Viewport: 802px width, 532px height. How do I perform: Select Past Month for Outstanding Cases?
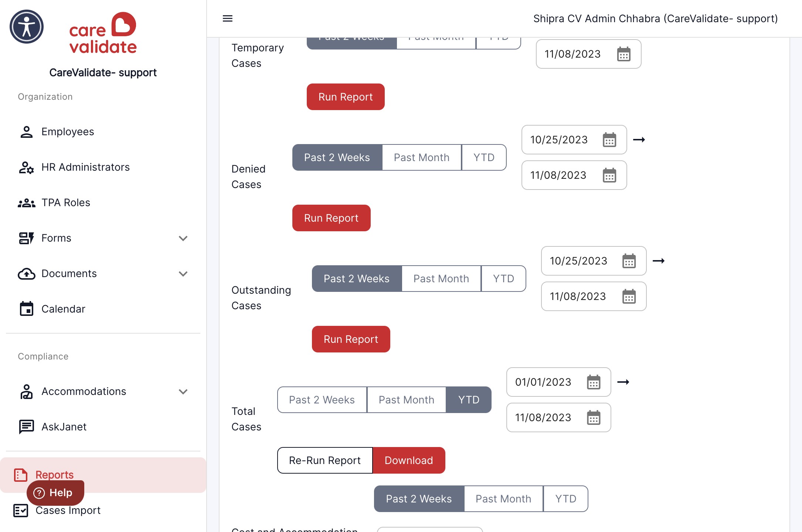coord(441,279)
